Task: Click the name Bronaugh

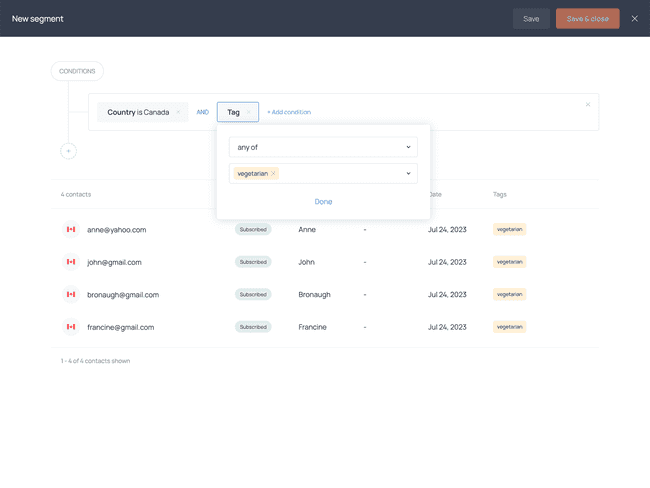Action: tap(314, 295)
